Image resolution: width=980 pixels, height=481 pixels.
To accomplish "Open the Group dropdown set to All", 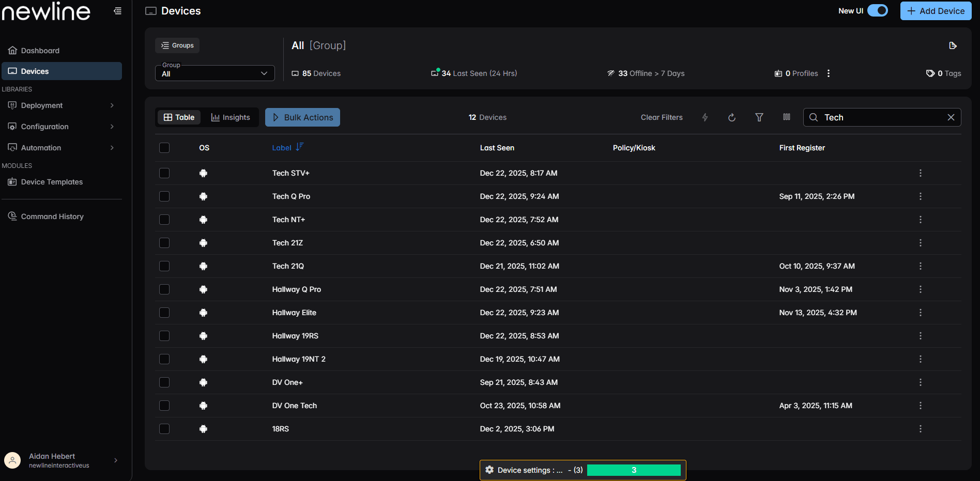I will pyautogui.click(x=215, y=73).
